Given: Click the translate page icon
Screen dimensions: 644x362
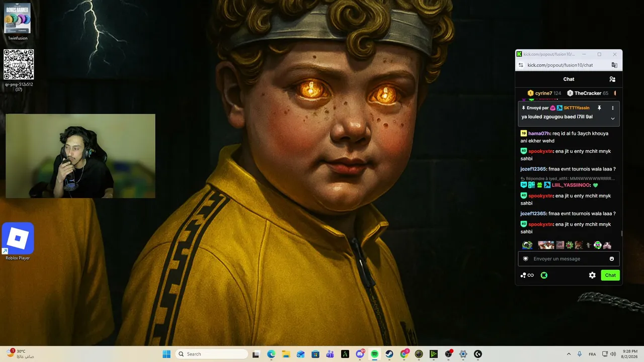Looking at the screenshot, I should pyautogui.click(x=614, y=65).
